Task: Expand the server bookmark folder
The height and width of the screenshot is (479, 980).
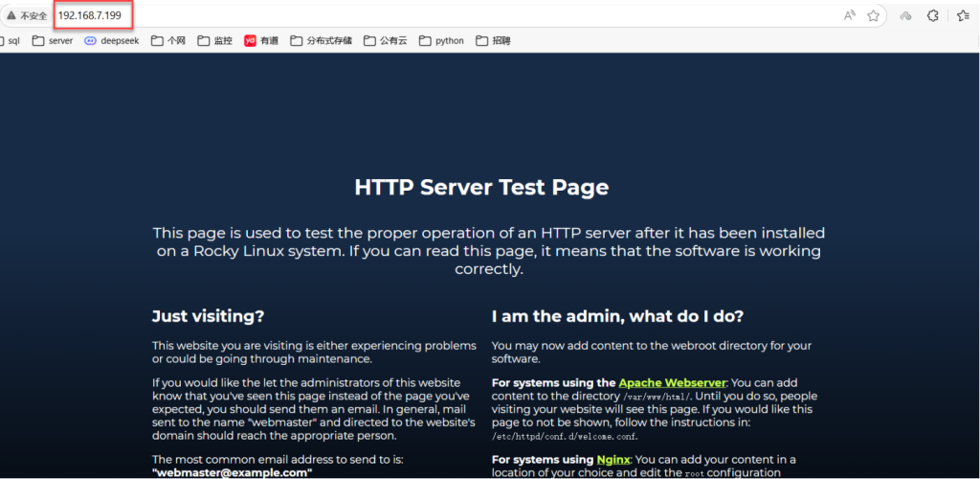Action: click(52, 41)
